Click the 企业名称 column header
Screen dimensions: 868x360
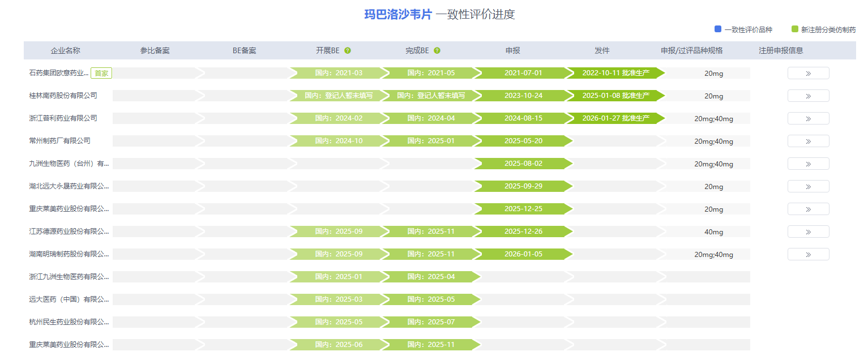(x=66, y=50)
